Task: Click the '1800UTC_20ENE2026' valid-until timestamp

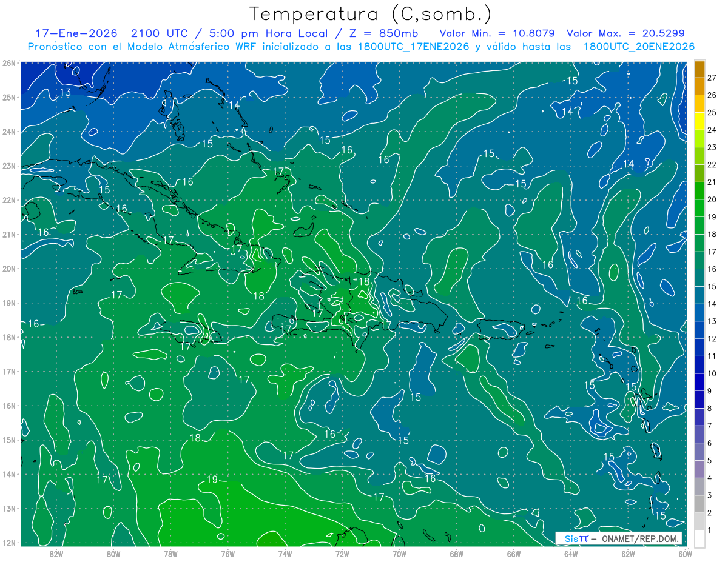Action: point(639,47)
